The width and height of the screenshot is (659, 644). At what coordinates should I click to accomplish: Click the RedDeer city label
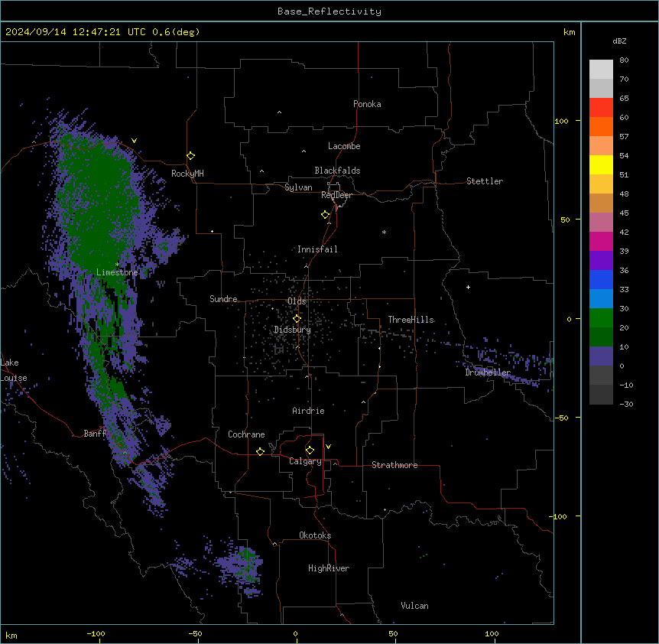336,195
